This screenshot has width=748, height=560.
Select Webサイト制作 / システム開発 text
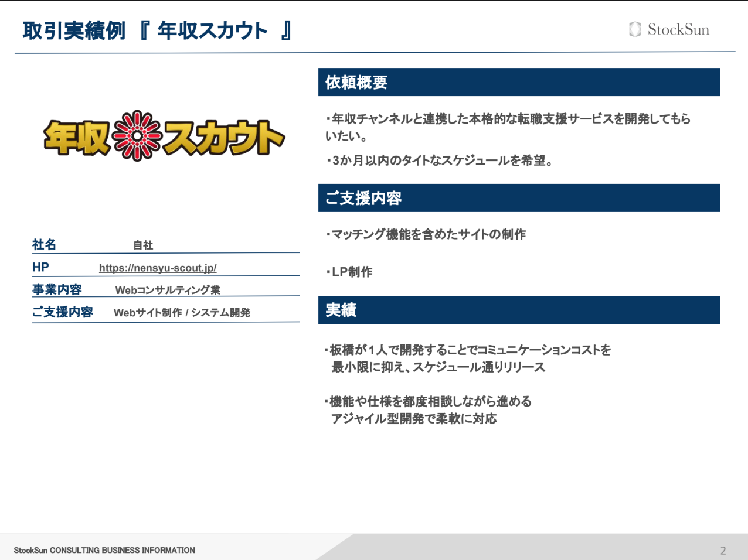click(182, 313)
